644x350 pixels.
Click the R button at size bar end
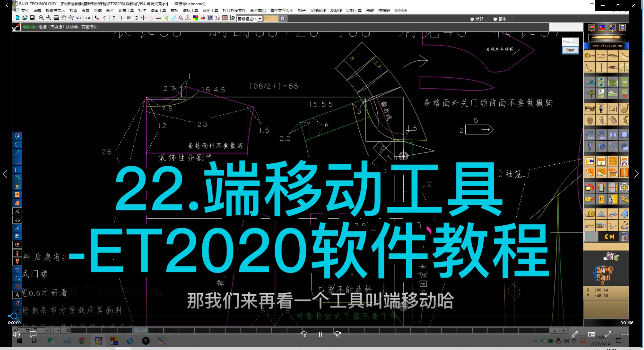[x=563, y=330]
